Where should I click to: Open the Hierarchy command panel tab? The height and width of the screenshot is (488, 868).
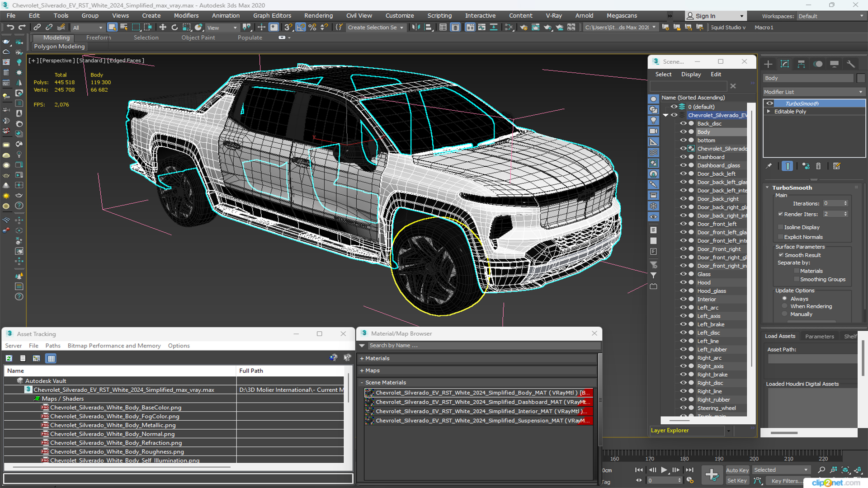(x=801, y=64)
